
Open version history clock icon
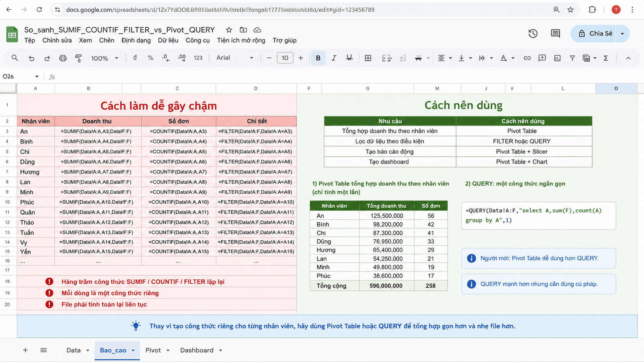tap(533, 33)
